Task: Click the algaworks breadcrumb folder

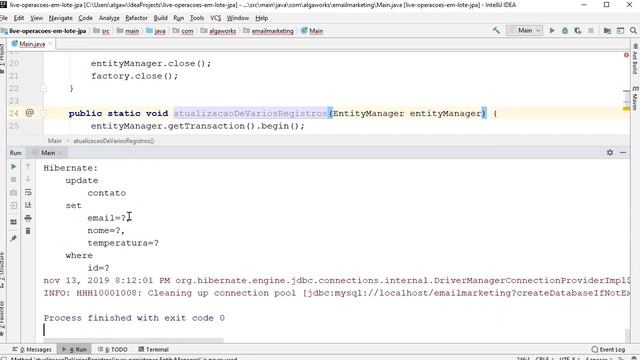Action: click(218, 31)
